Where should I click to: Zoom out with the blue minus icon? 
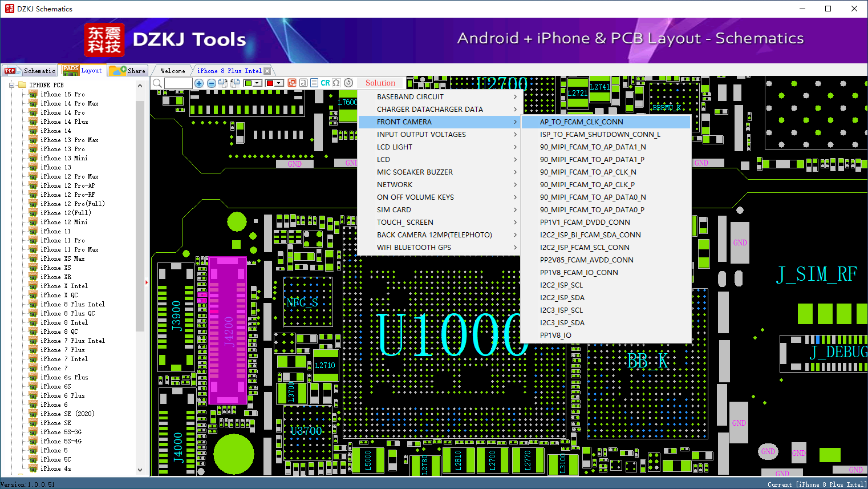coord(212,83)
